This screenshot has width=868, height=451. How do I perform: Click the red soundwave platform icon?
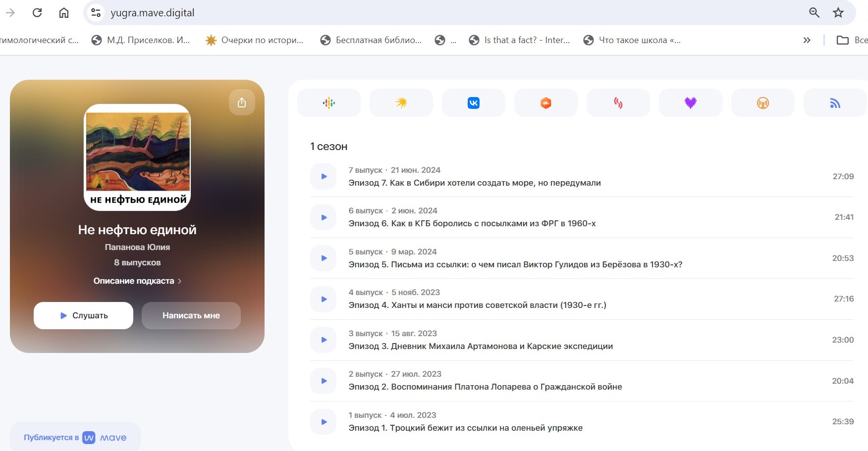(618, 103)
